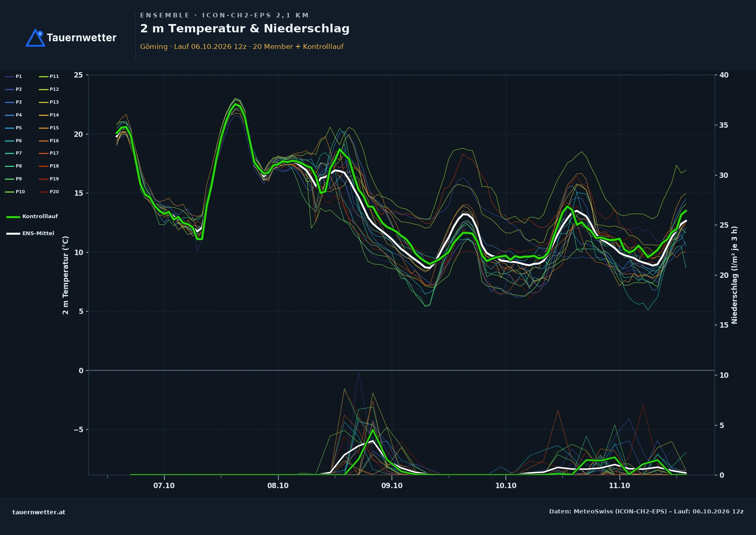Viewport: 756px width, 535px height.
Task: Click the 07.10 date label on x-axis
Action: click(x=164, y=486)
